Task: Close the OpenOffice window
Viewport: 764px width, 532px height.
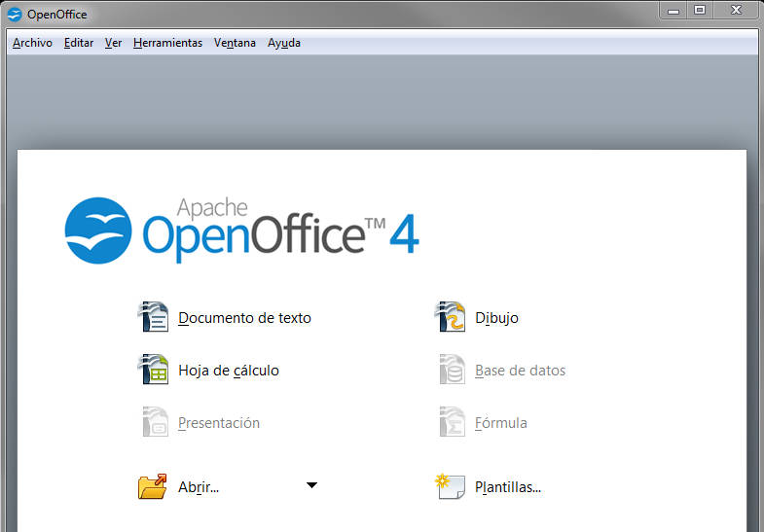Action: point(736,11)
